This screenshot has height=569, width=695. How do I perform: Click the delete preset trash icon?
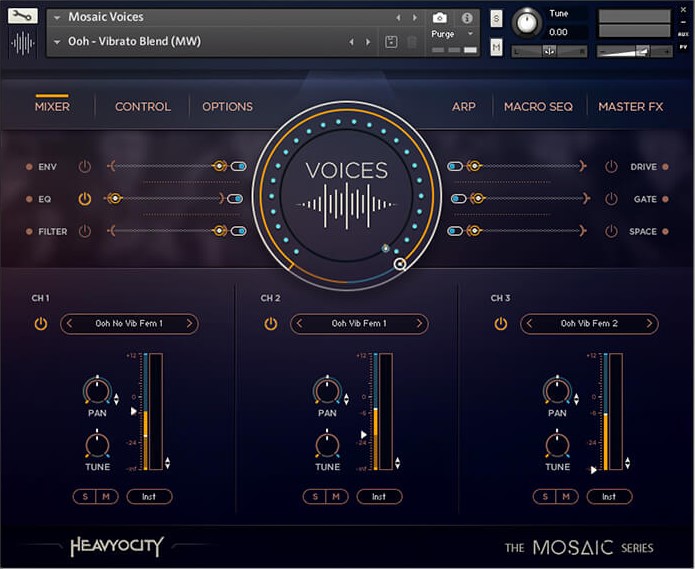[412, 42]
